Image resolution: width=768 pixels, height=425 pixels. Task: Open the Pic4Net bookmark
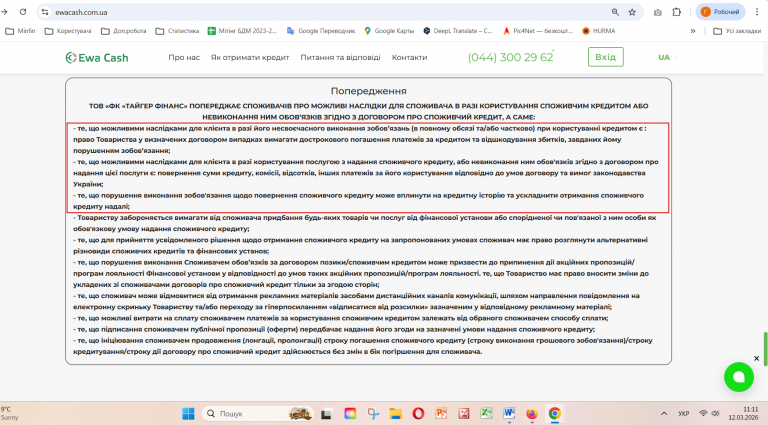pos(537,31)
